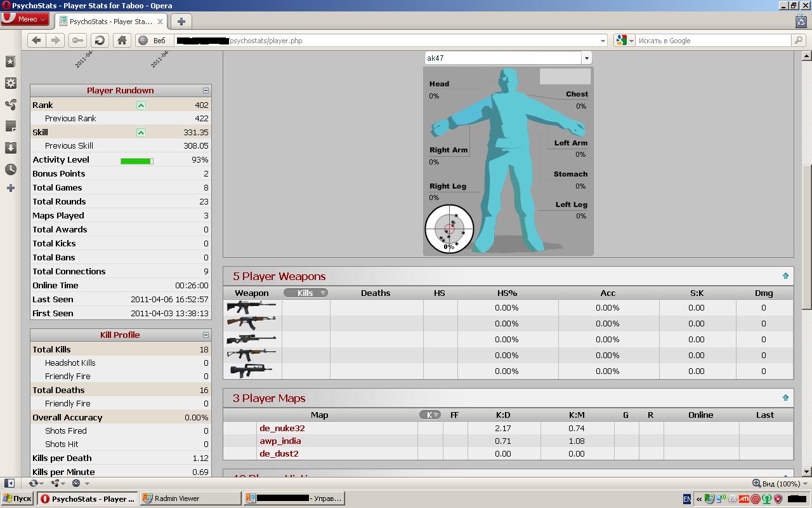Click the page's vertical scrollbar down arrow
Viewport: 812px width, 508px height.
coord(806,472)
